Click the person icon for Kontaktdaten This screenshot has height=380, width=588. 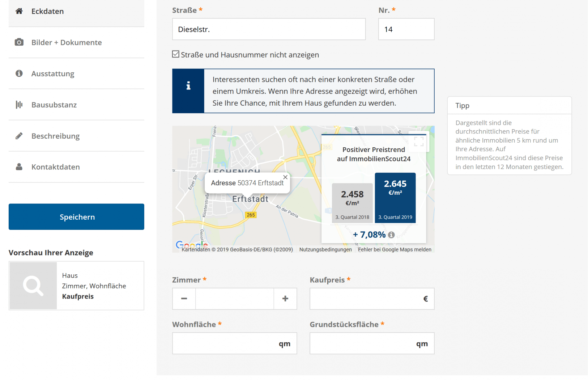pyautogui.click(x=19, y=167)
